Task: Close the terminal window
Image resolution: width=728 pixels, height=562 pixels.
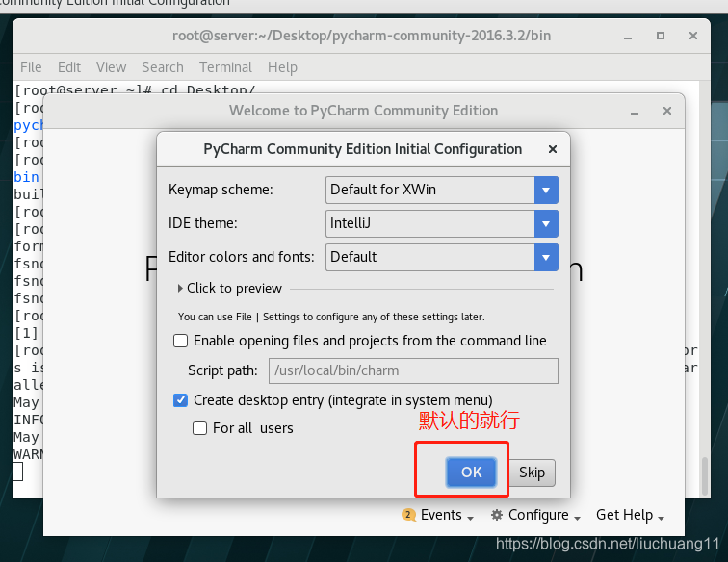Action: [693, 36]
